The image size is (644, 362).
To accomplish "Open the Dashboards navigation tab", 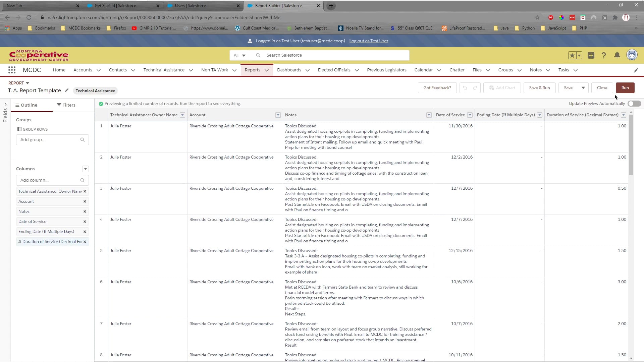I will tap(289, 70).
